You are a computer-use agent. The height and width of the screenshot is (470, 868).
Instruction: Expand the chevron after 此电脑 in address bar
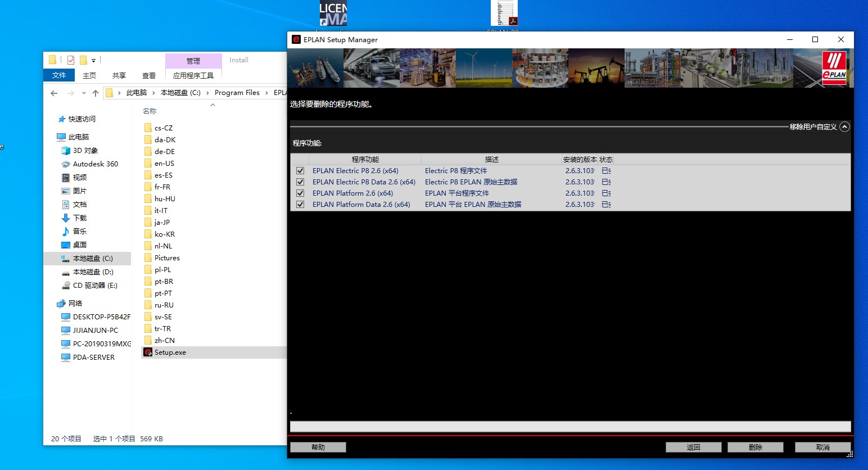(x=153, y=93)
